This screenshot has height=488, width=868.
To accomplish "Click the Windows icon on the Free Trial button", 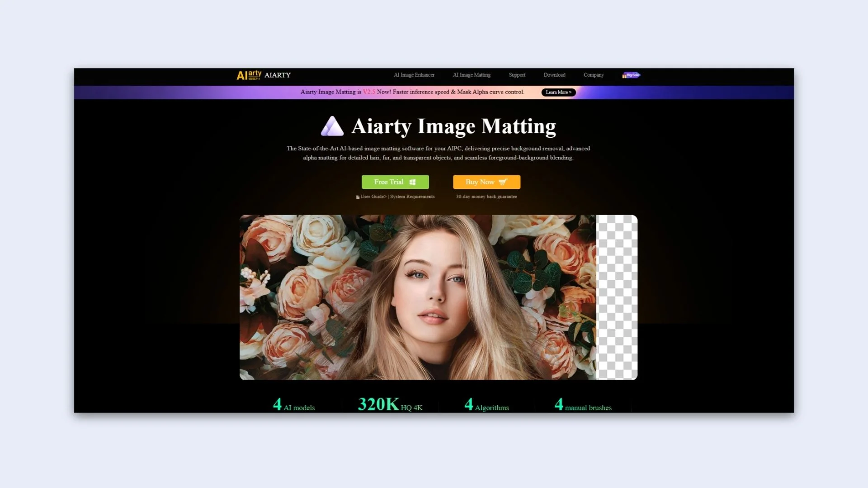I will [x=412, y=182].
